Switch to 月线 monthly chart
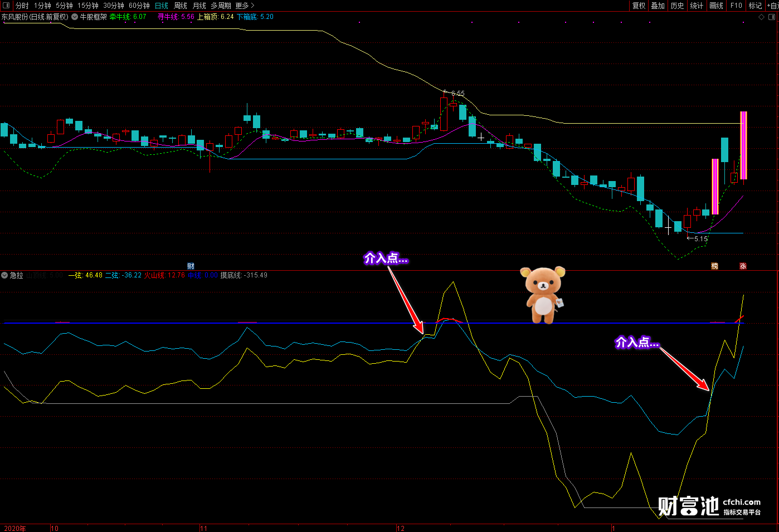Viewport: 779px width, 532px height. coord(199,6)
